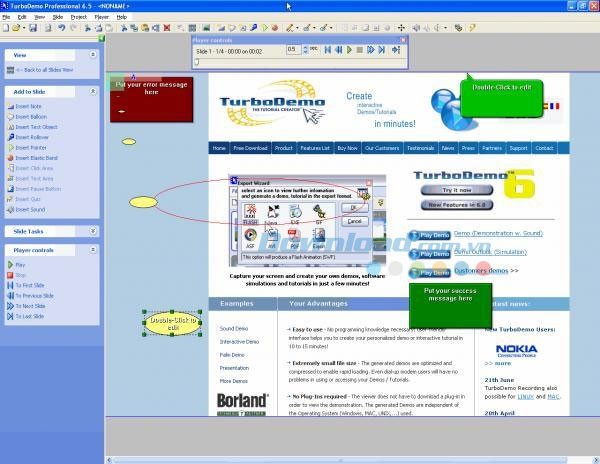Viewport: 600px width, 464px height.
Task: Click Insert Text Object in sidebar
Action: point(33,127)
